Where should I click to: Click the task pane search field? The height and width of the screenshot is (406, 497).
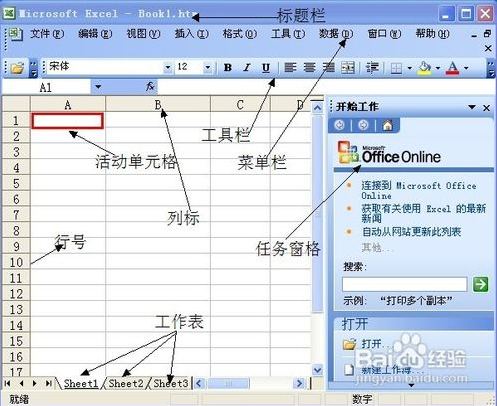coord(404,284)
